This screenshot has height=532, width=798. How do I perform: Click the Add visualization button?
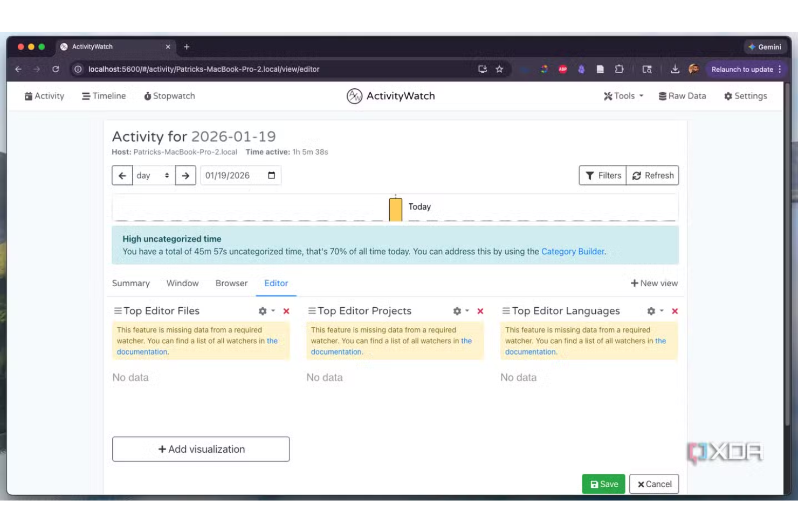(x=200, y=449)
